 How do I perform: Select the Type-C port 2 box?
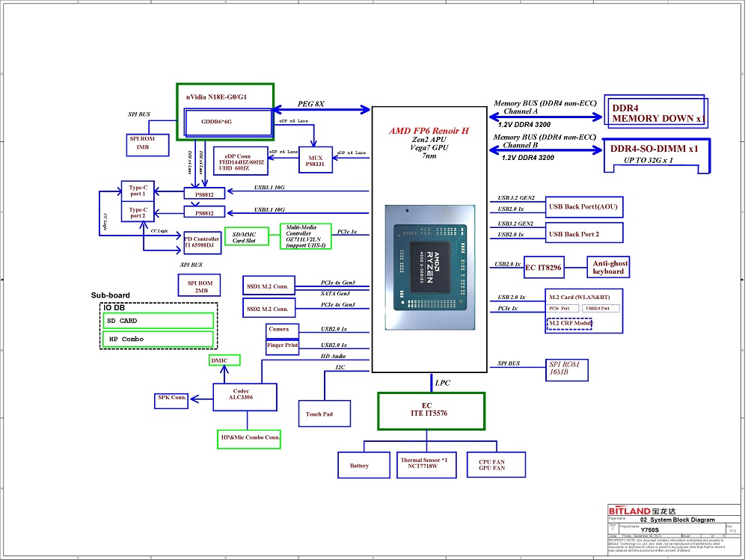[x=138, y=212]
